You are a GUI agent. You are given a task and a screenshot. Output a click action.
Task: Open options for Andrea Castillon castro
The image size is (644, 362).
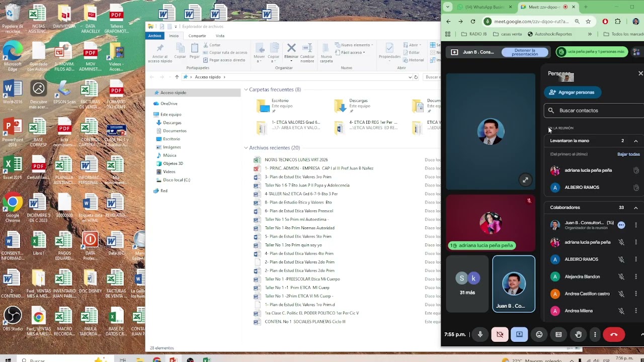click(636, 294)
